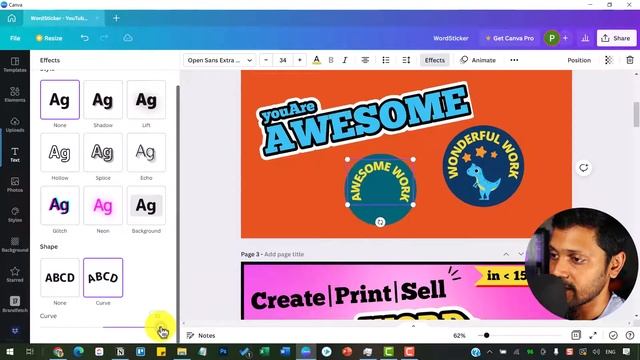Open the help question mark button
The height and width of the screenshot is (360, 640).
click(630, 336)
